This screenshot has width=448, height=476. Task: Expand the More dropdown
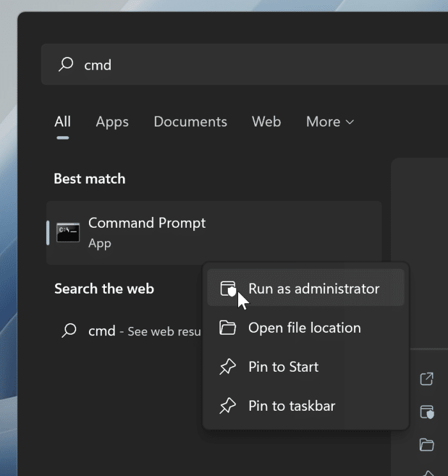pyautogui.click(x=330, y=122)
